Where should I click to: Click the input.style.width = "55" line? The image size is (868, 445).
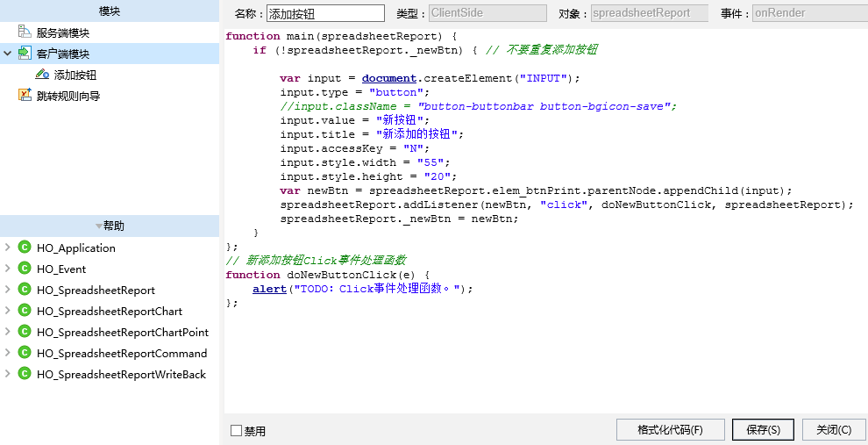(x=366, y=162)
